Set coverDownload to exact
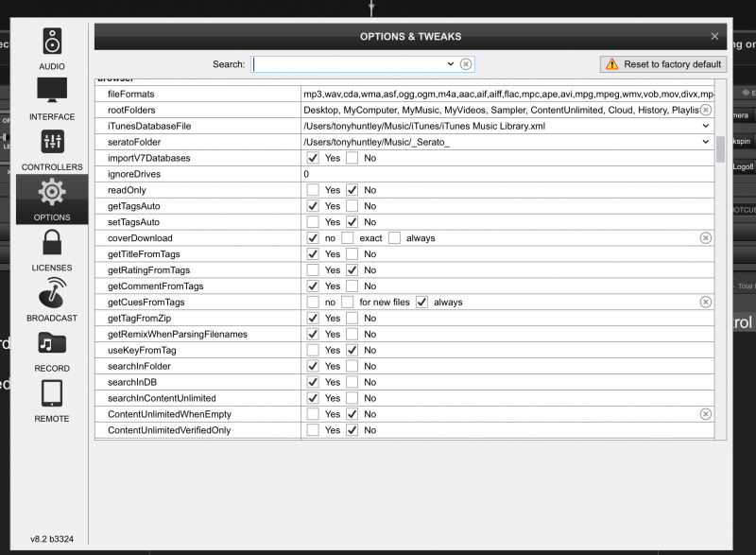The height and width of the screenshot is (555, 756). click(x=347, y=238)
